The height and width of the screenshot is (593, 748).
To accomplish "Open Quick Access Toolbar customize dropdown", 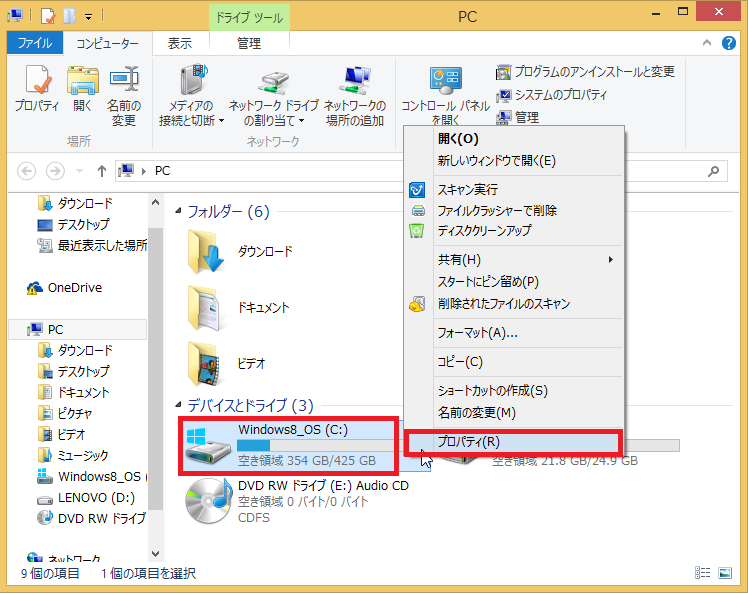I will (89, 17).
